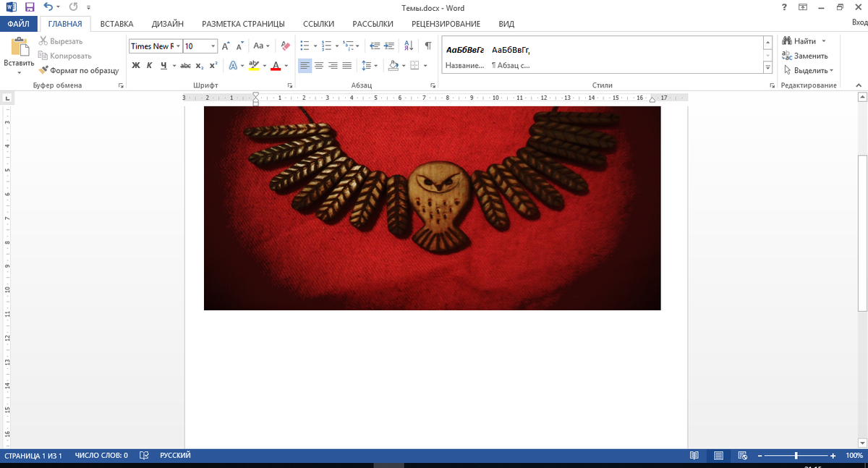Open Word Help question mark icon
Screen dimensions: 868x468
(x=785, y=7)
